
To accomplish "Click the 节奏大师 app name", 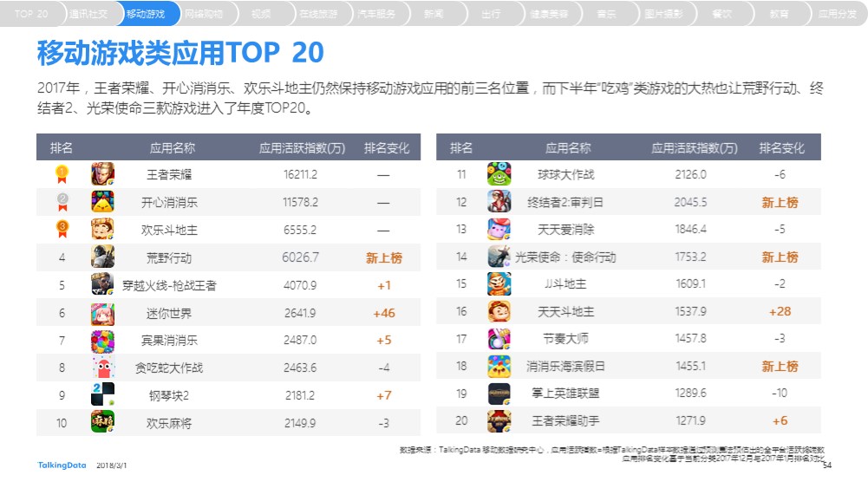I will (565, 339).
